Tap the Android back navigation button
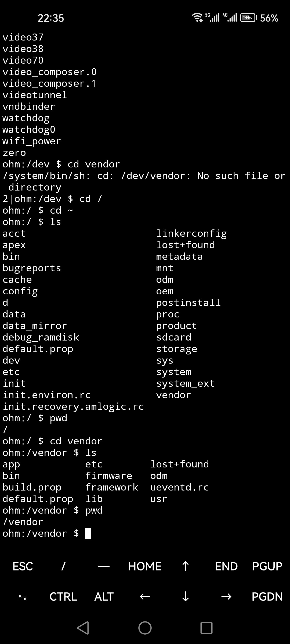The height and width of the screenshot is (644, 290). (x=83, y=628)
